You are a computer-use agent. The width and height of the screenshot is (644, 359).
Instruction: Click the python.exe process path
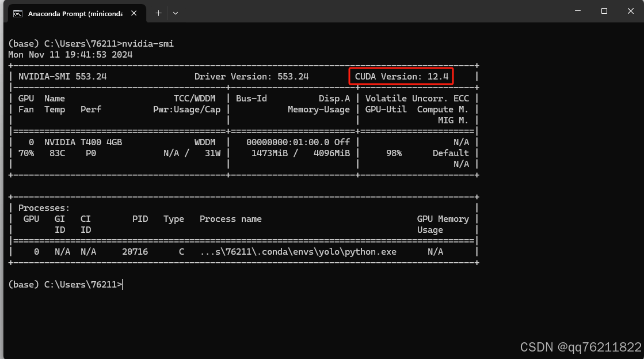(297, 251)
